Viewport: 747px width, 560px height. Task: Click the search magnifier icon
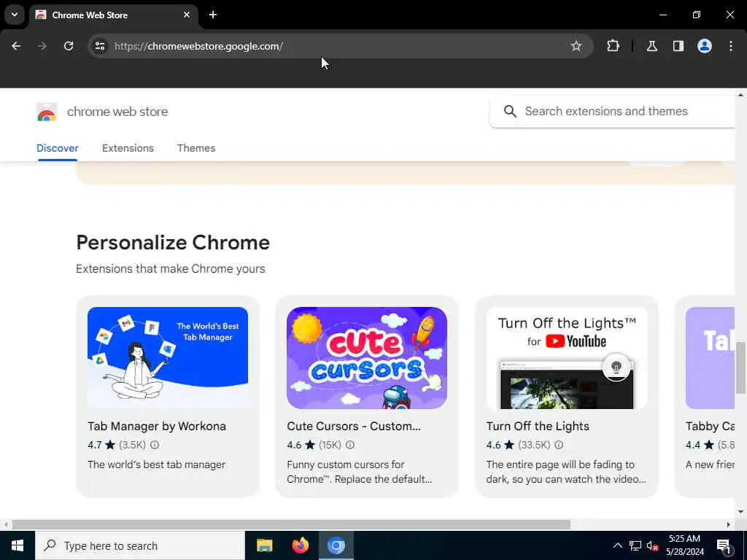(x=510, y=112)
